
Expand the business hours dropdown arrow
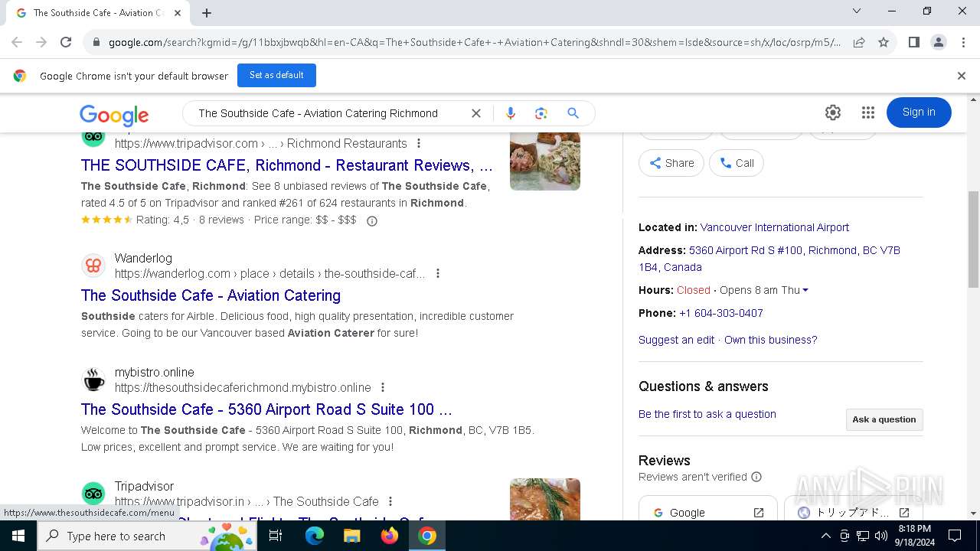pos(805,290)
